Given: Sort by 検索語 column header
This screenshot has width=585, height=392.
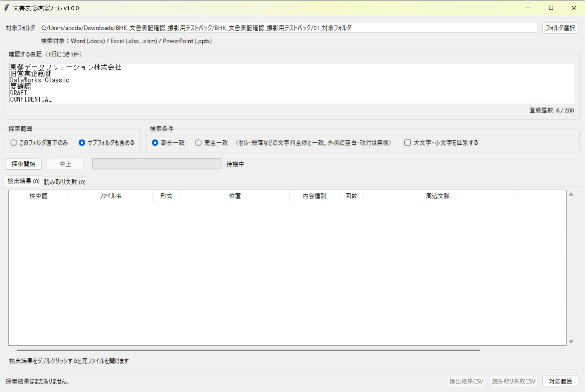Looking at the screenshot, I should coord(38,196).
